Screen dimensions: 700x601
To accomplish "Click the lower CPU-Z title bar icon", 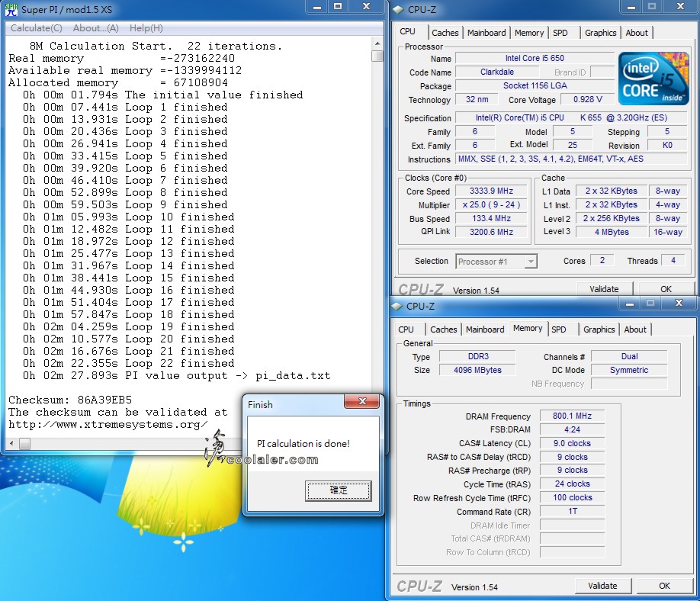I will coord(397,307).
